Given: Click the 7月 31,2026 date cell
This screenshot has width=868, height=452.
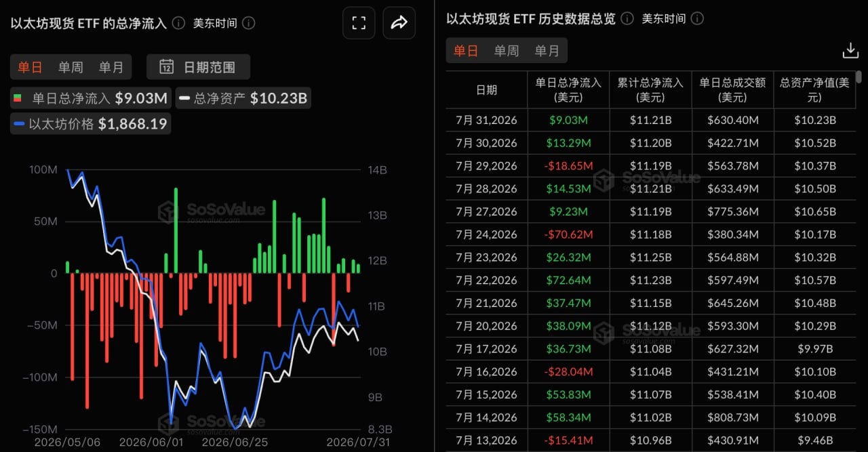Looking at the screenshot, I should point(486,120).
